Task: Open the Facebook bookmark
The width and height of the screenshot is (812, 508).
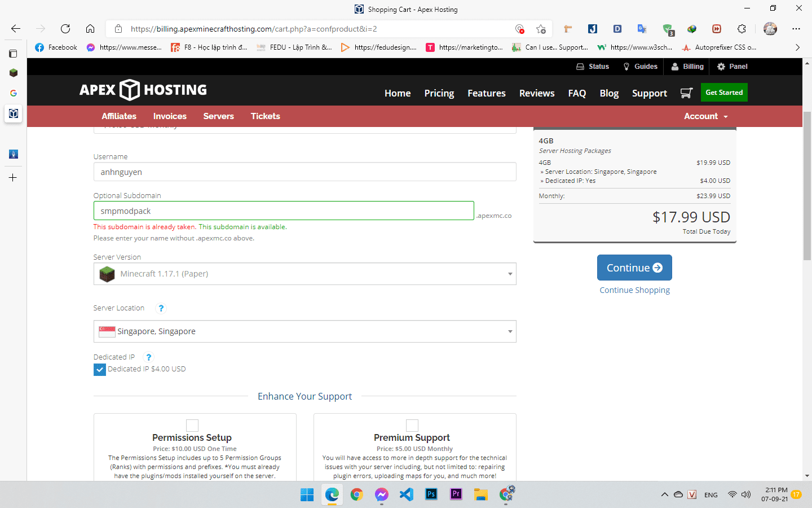Action: point(56,47)
